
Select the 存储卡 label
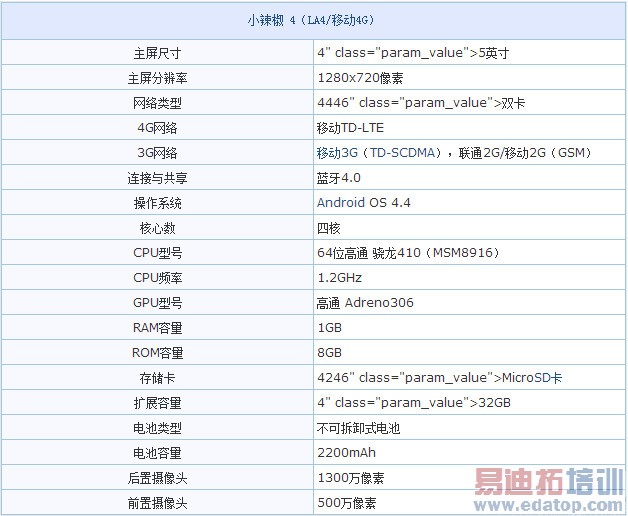(x=157, y=378)
